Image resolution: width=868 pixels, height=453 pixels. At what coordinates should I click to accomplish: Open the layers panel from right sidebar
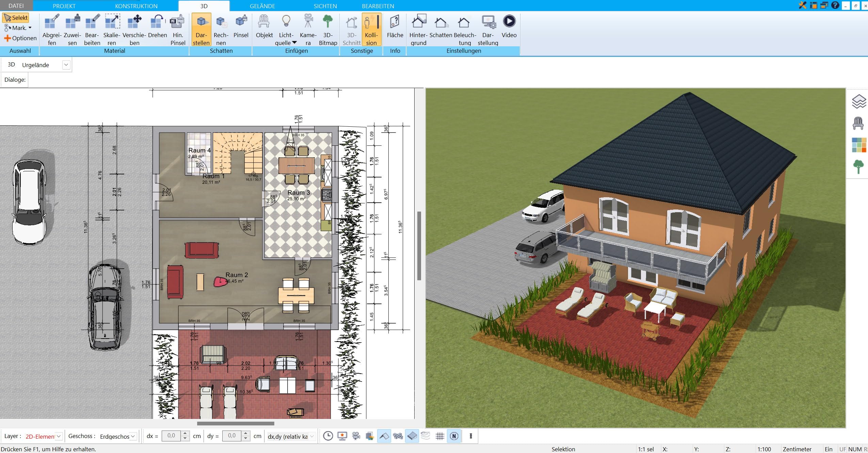pyautogui.click(x=858, y=101)
